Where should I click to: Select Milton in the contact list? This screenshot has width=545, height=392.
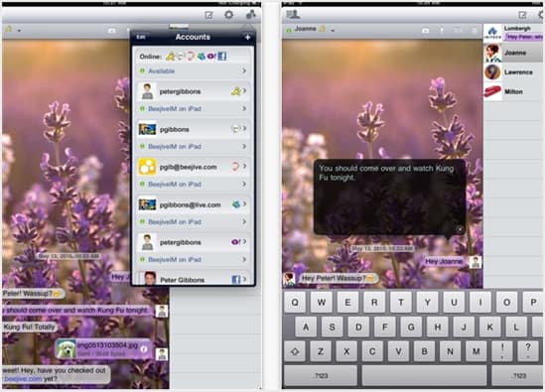(x=513, y=91)
